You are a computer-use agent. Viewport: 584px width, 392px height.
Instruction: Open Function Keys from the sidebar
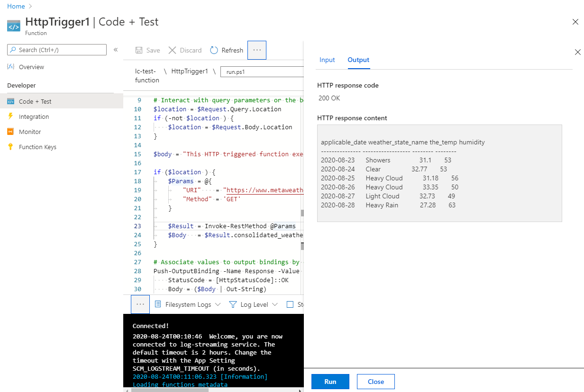[36, 147]
